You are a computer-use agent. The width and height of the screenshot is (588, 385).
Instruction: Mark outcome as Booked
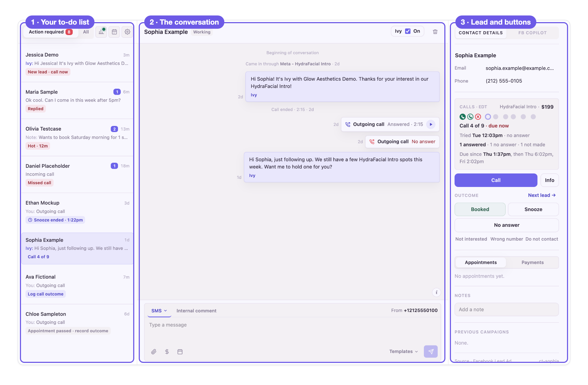point(480,209)
